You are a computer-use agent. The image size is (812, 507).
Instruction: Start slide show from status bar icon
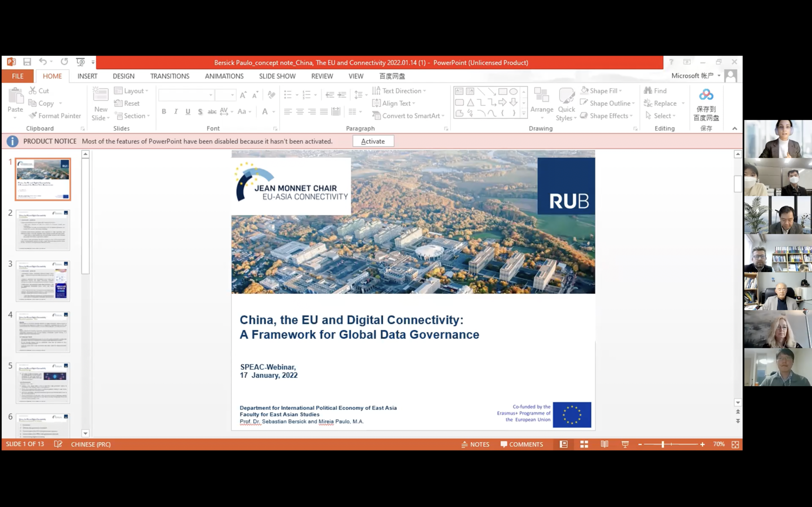625,444
